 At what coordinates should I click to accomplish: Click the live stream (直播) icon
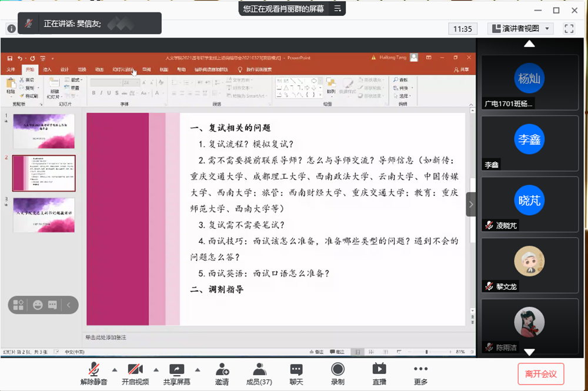(379, 373)
